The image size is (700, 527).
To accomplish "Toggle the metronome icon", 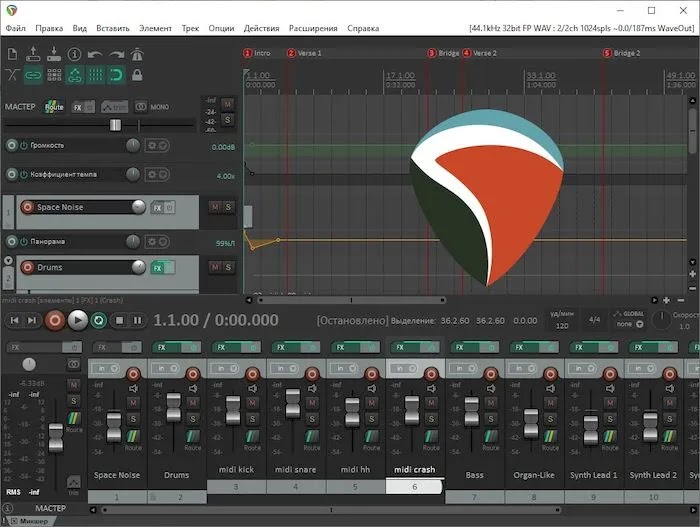I will point(137,54).
